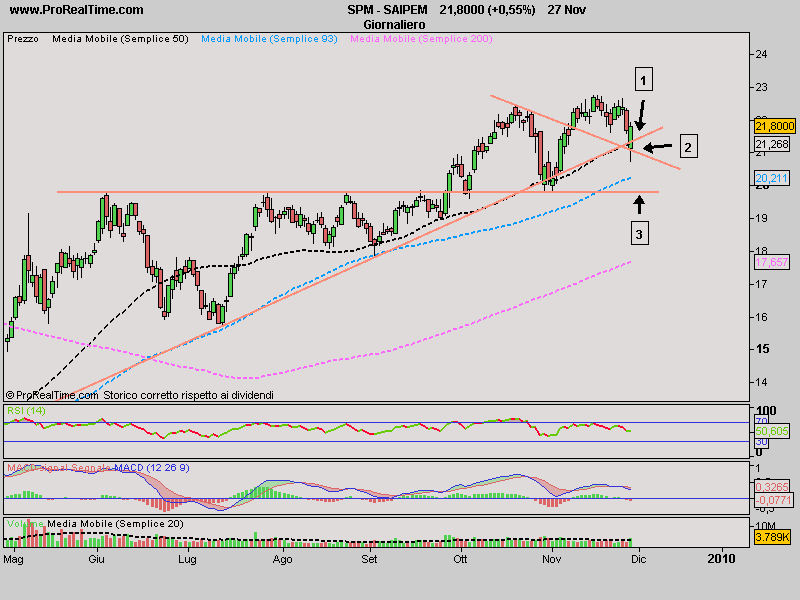Viewport: 800px width, 600px height.
Task: Click the 27 Nov date in header
Action: tap(566, 10)
